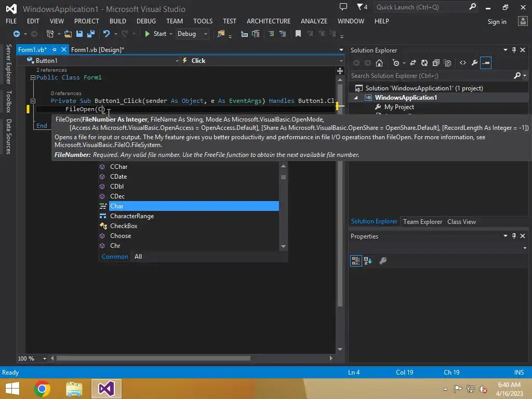The height and width of the screenshot is (399, 532).
Task: Click the IntelliSense list scroll down arrow
Action: coord(283,246)
